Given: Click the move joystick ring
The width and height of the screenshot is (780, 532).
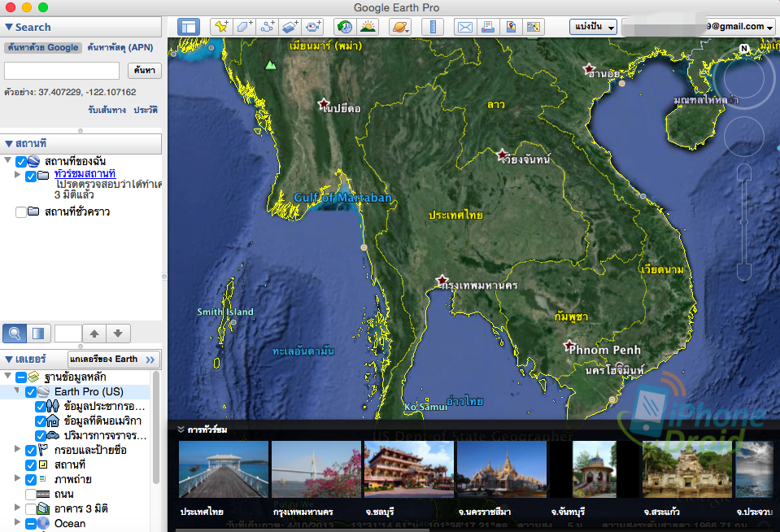Looking at the screenshot, I should (x=743, y=137).
